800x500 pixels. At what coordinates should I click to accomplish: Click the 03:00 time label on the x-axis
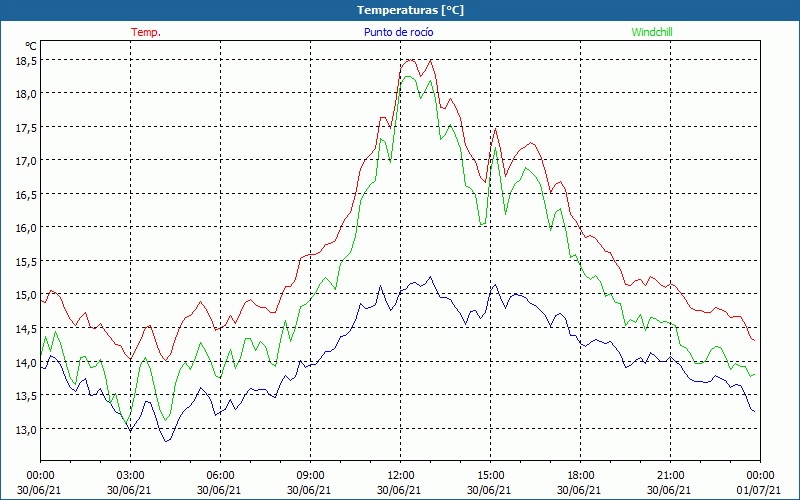click(130, 476)
